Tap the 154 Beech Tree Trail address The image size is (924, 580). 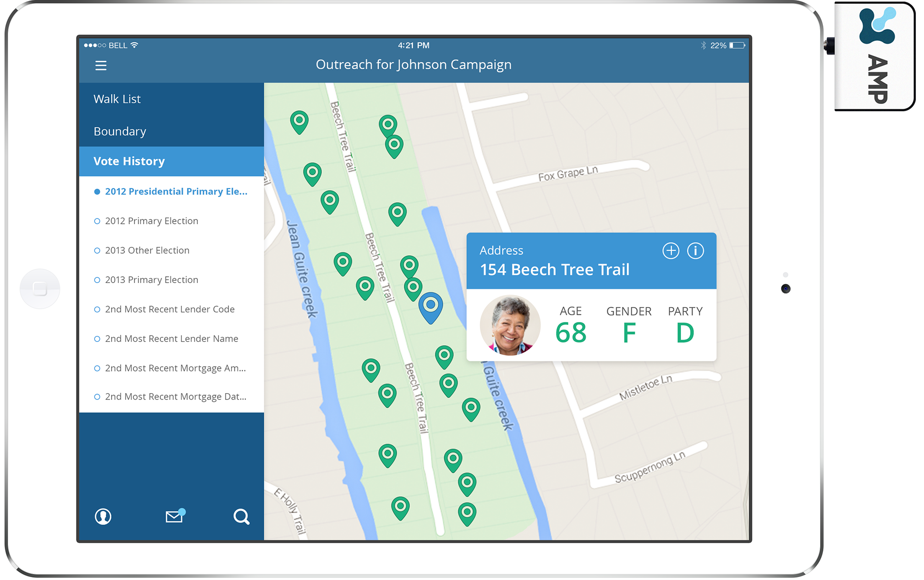(554, 270)
